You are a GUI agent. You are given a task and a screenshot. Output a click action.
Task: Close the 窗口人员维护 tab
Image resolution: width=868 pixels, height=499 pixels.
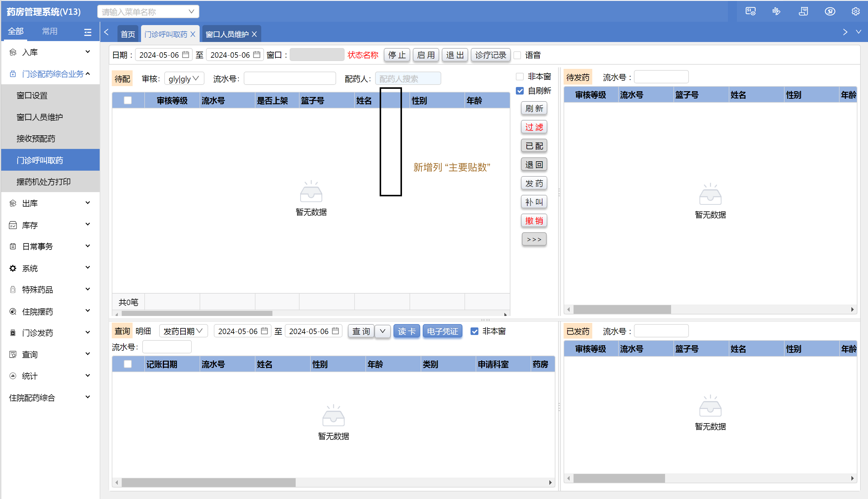254,34
